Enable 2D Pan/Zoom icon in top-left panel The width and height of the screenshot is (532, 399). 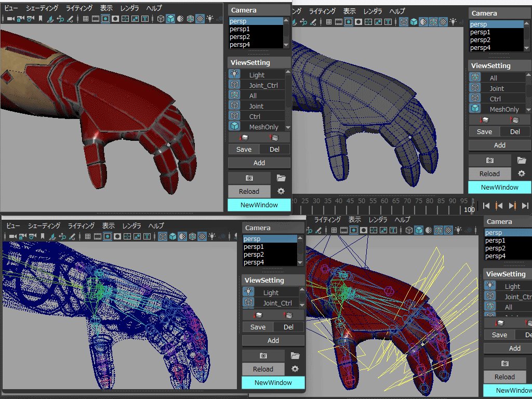click(60, 19)
